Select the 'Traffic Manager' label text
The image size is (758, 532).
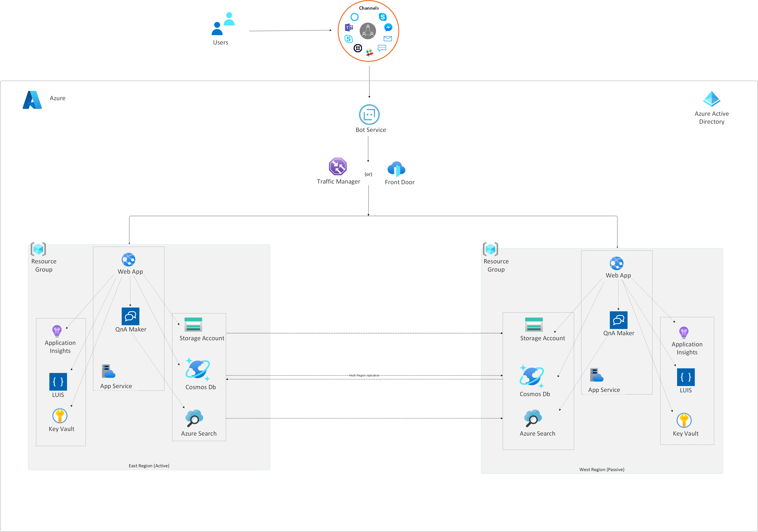(338, 181)
